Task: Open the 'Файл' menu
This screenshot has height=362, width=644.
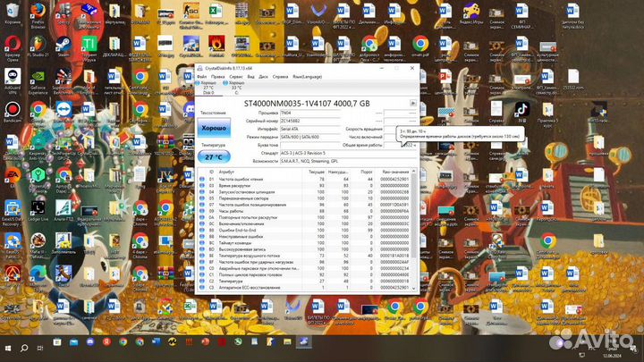Action: [202, 77]
